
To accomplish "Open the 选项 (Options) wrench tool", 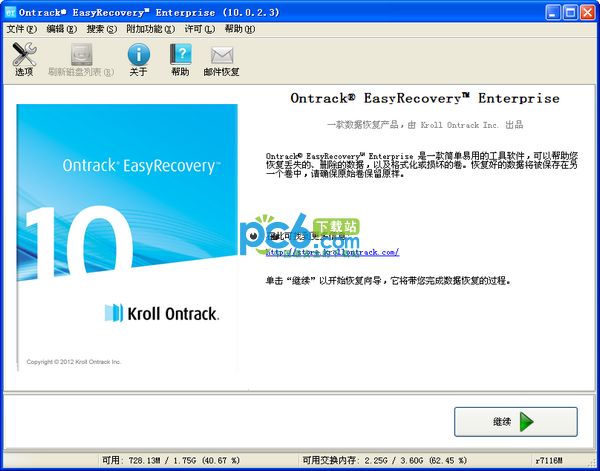I will tap(24, 59).
